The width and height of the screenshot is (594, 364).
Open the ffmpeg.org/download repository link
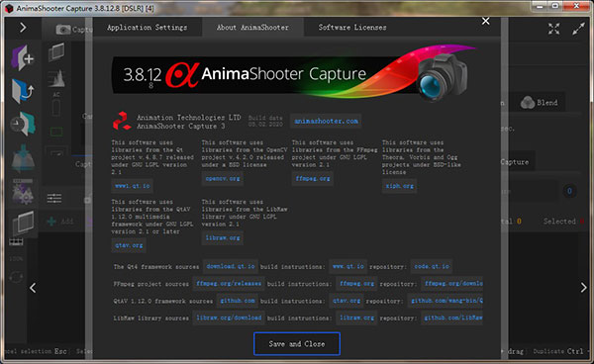452,284
